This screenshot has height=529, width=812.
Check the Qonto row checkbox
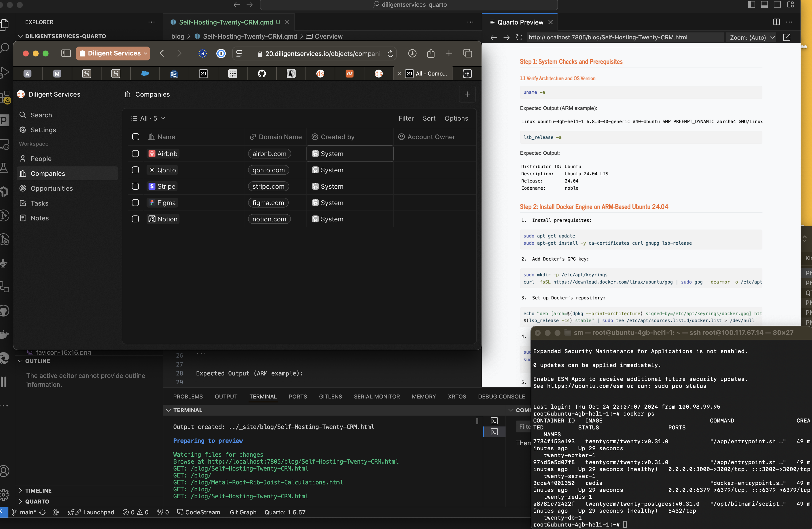tap(135, 170)
